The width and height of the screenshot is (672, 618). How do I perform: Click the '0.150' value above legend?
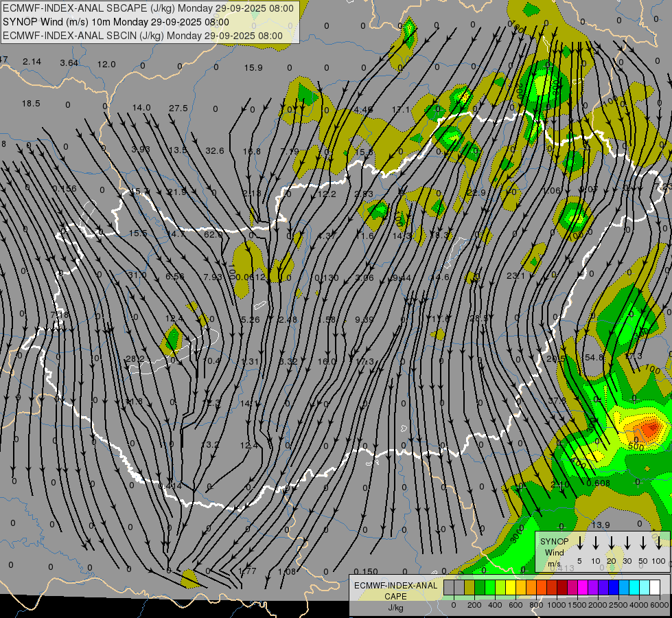367,571
